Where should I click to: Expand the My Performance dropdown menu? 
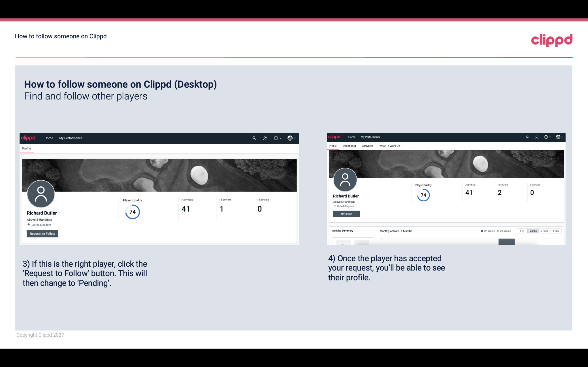coord(70,138)
